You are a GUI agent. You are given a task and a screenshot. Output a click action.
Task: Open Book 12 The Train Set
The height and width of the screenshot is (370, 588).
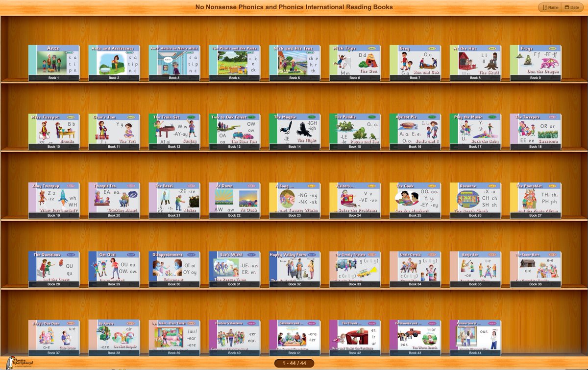click(x=174, y=132)
